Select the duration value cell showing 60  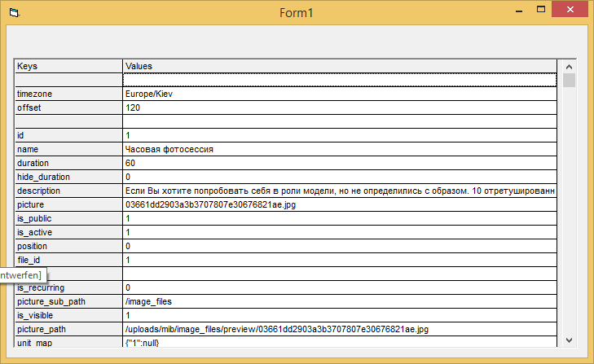coord(339,163)
